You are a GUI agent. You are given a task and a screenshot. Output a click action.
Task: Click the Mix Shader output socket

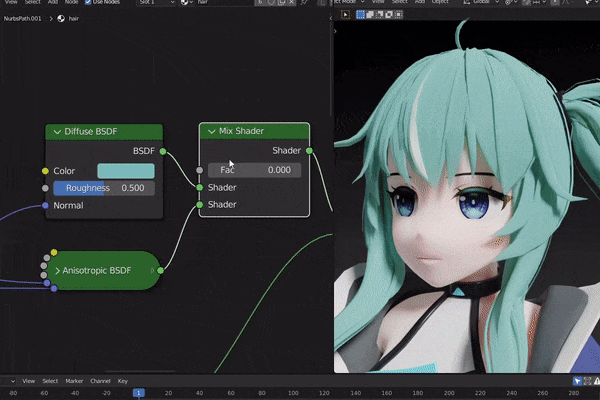point(309,151)
